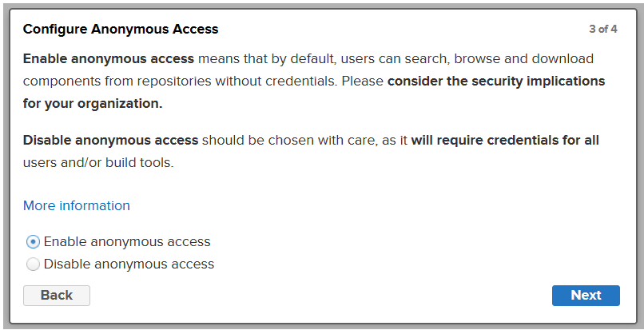
Task: Click the word 'download' in the description
Action: pyautogui.click(x=565, y=58)
